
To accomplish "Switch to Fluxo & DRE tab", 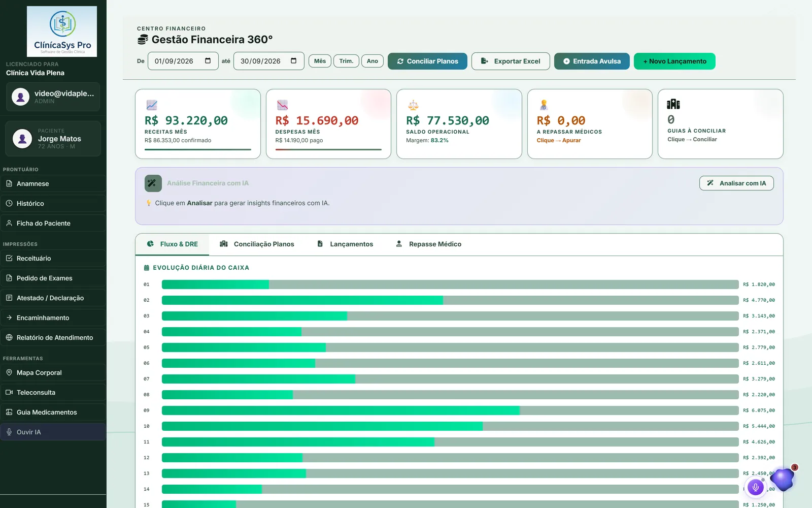I will (172, 244).
